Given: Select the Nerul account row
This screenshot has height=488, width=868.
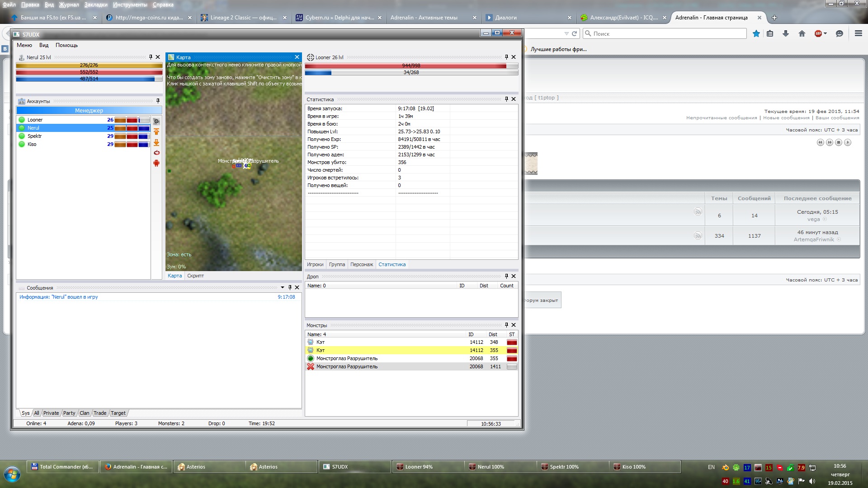Looking at the screenshot, I should 83,128.
